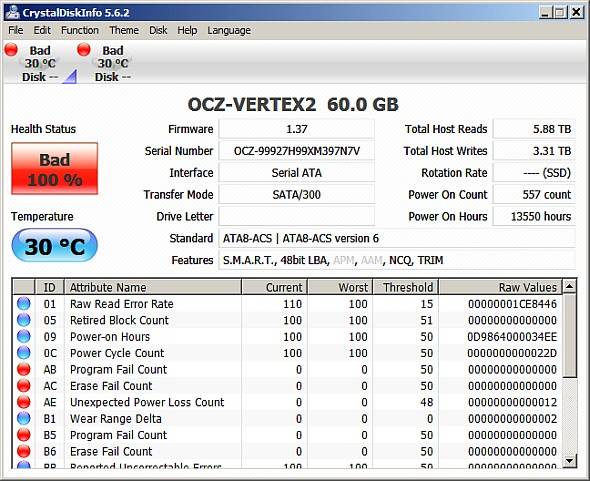Select the Wear Range Delta attribute name
Image resolution: width=590 pixels, height=481 pixels.
pyautogui.click(x=116, y=419)
